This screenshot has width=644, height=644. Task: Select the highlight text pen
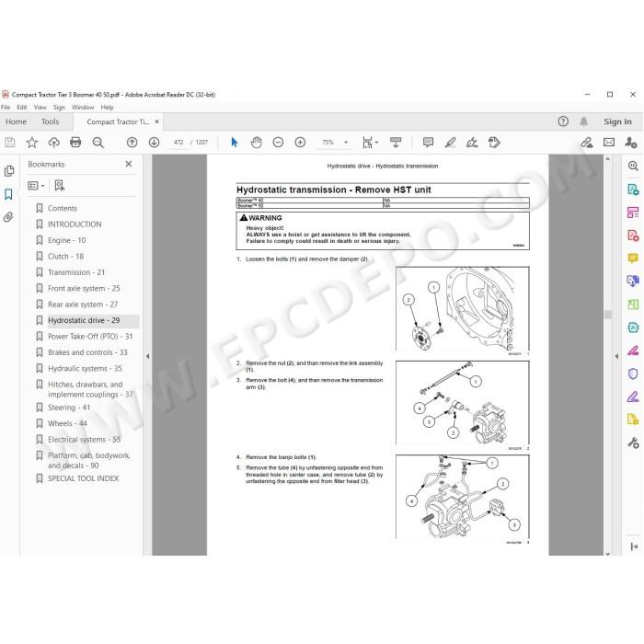(x=450, y=143)
